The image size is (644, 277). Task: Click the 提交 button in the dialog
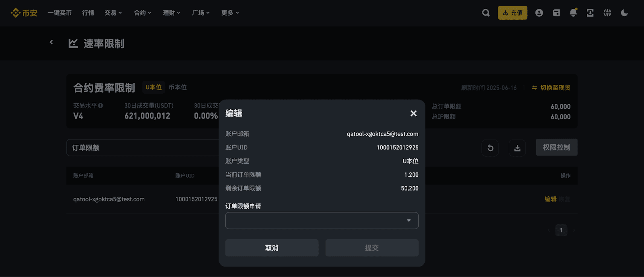[x=372, y=248]
